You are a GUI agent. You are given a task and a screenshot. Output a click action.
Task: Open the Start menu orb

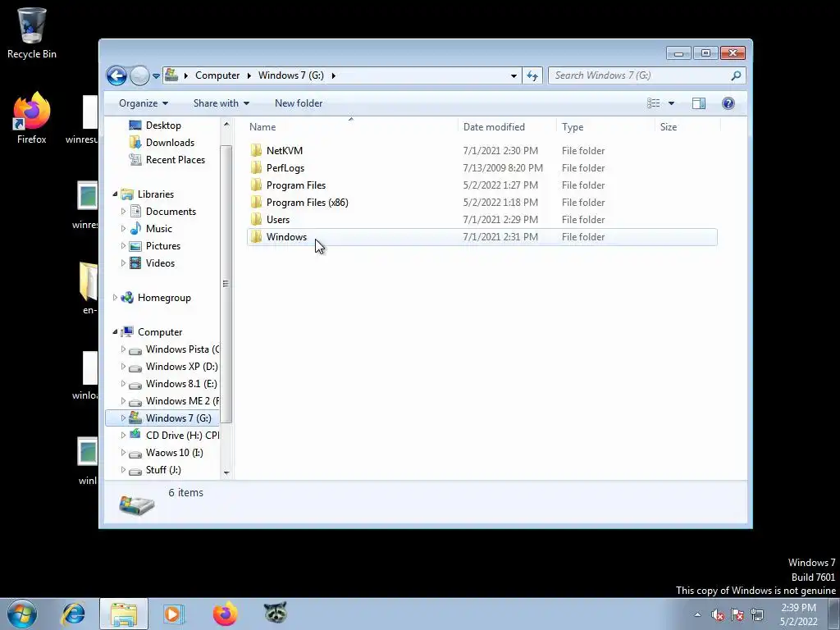[22, 614]
